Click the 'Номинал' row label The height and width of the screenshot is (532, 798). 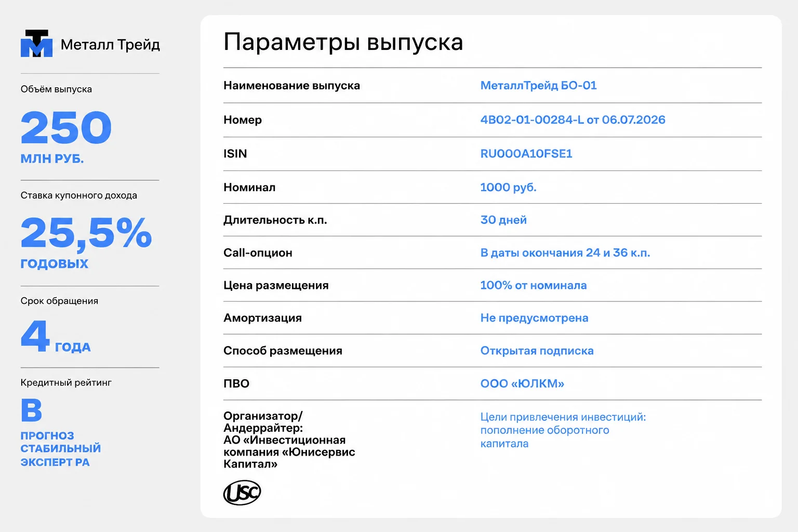click(249, 188)
